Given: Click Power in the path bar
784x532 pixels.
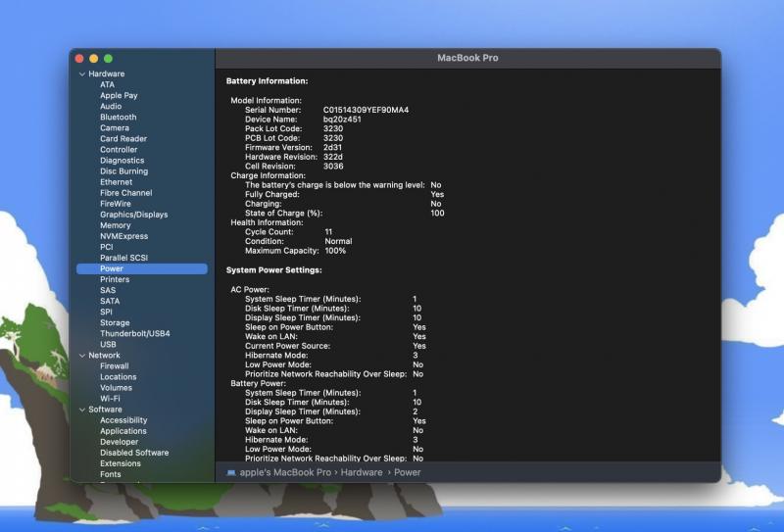Looking at the screenshot, I should tap(407, 472).
